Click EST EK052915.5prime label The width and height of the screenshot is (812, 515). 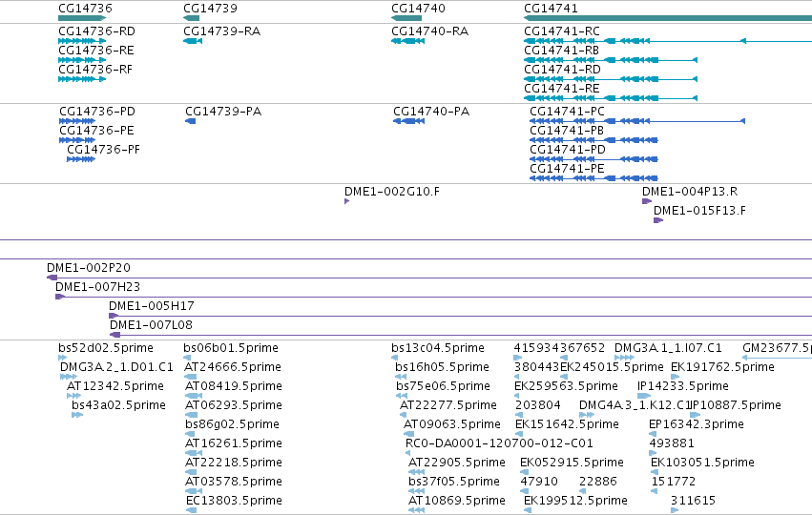point(572,463)
